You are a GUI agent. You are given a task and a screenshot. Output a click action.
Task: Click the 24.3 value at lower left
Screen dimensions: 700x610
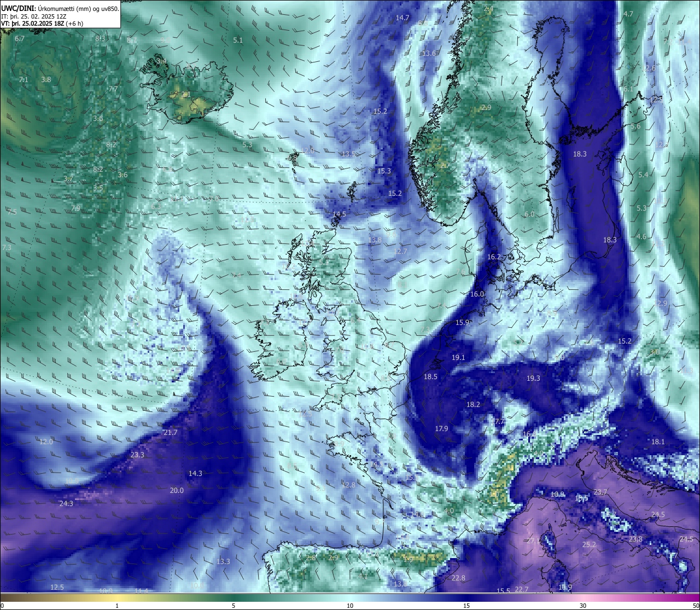[x=66, y=503]
